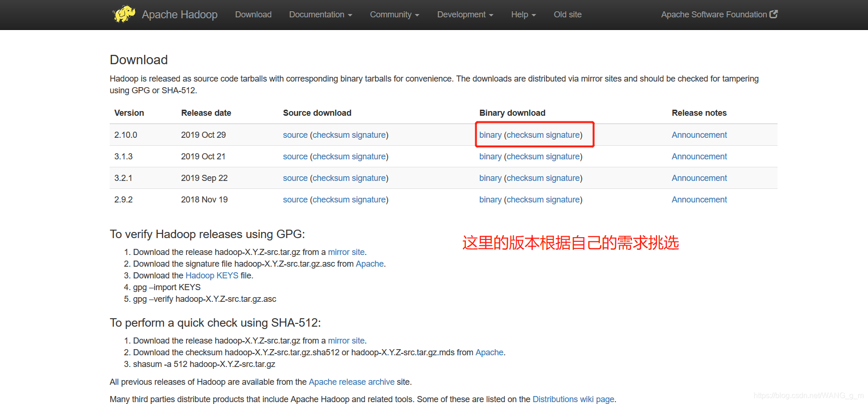Open the Download menu item in navbar

253,15
